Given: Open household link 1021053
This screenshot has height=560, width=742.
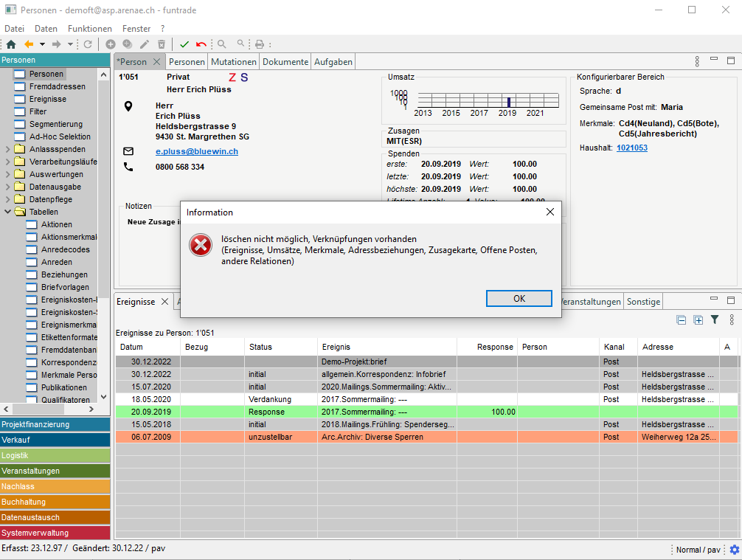Looking at the screenshot, I should tap(631, 148).
